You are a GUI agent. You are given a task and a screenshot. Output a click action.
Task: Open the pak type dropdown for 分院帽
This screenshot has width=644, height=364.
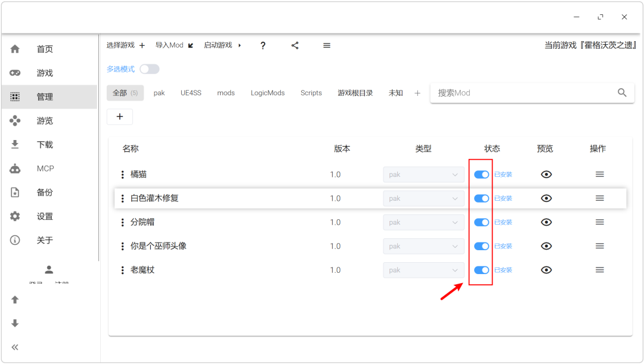coord(423,222)
